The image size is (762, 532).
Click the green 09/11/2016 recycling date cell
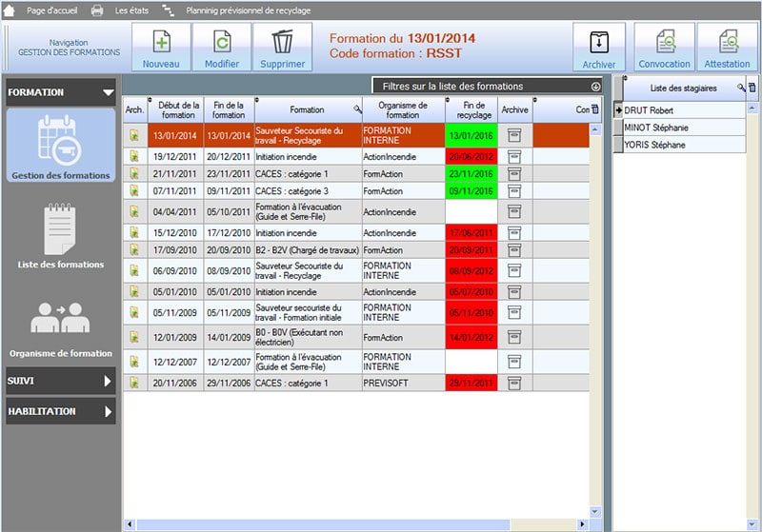pos(471,190)
